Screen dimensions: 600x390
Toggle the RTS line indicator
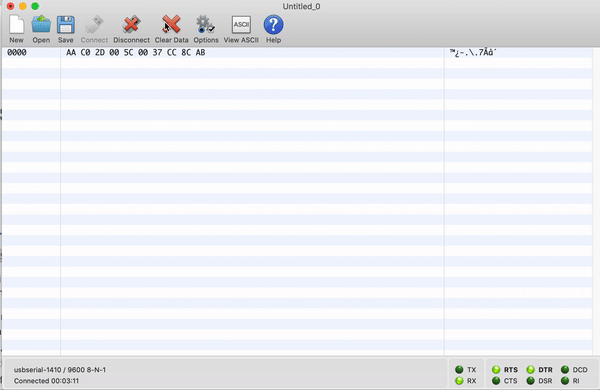(x=496, y=369)
